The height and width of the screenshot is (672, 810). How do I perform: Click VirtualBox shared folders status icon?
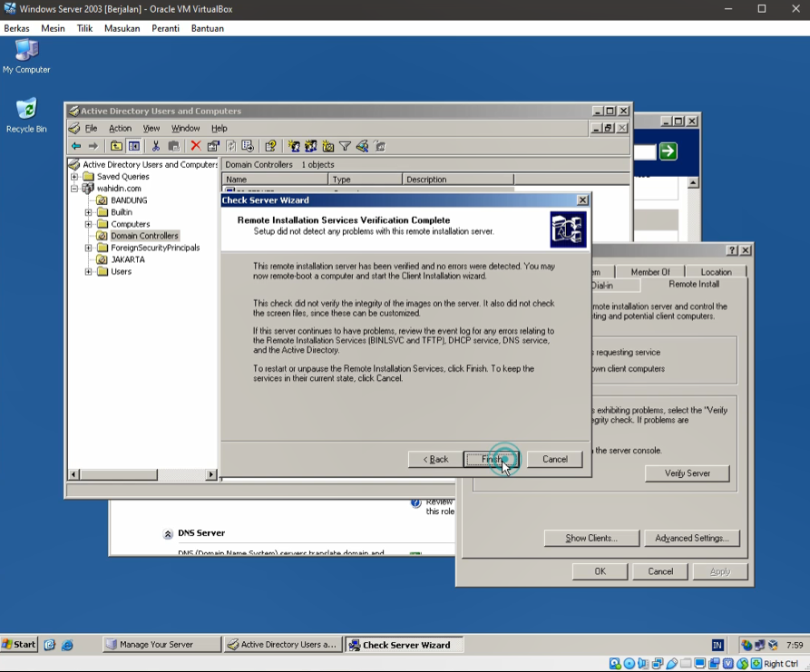686,664
